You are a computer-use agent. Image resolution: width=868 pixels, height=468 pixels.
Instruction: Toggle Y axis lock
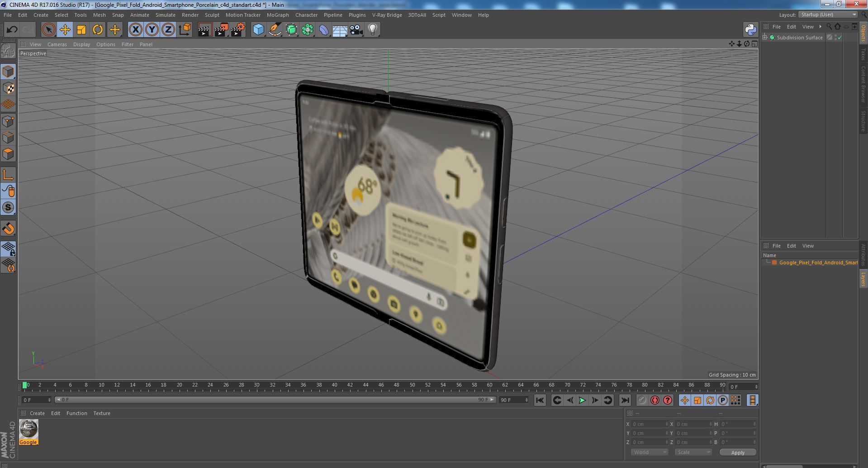coord(152,30)
